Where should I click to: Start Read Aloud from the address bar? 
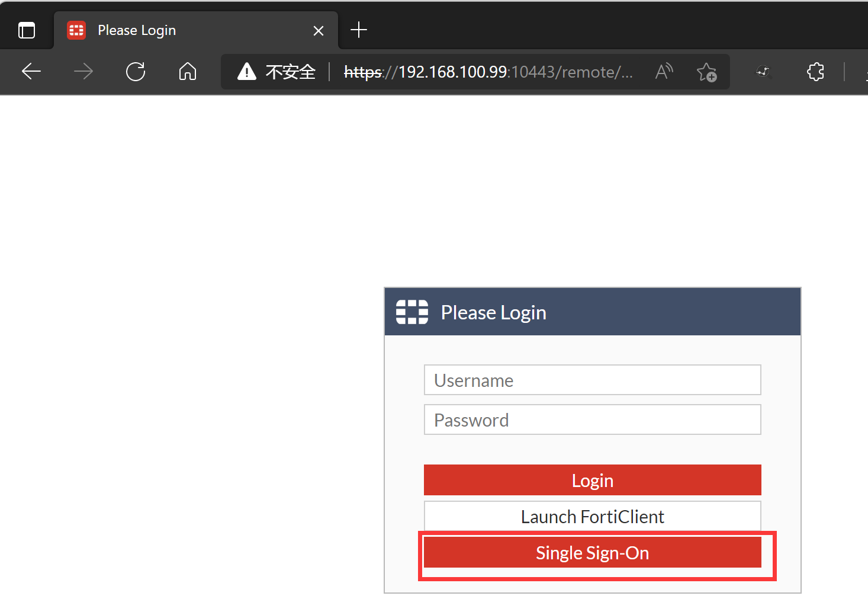pyautogui.click(x=664, y=72)
